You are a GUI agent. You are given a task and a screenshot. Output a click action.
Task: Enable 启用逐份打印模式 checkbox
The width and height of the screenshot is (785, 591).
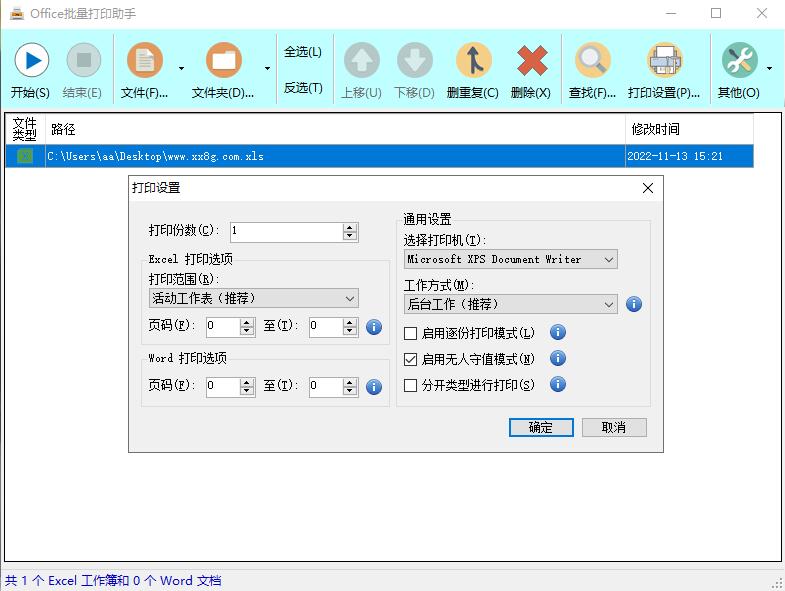pyautogui.click(x=410, y=333)
